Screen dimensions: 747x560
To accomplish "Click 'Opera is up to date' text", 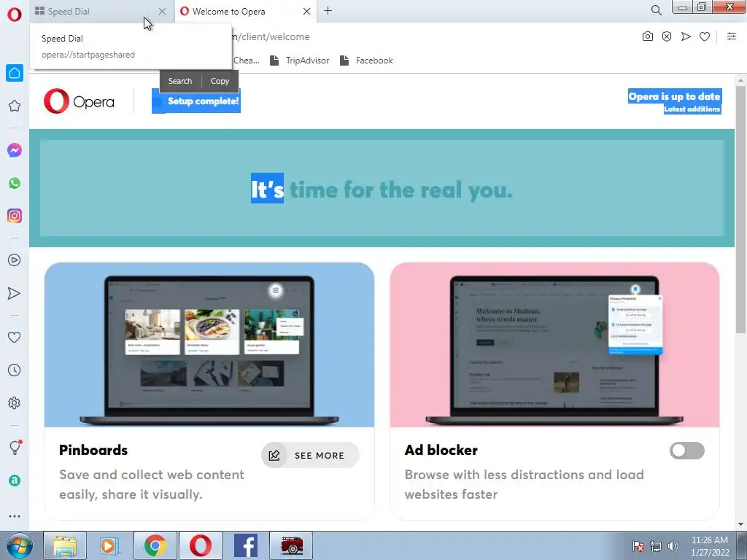I will (x=674, y=96).
